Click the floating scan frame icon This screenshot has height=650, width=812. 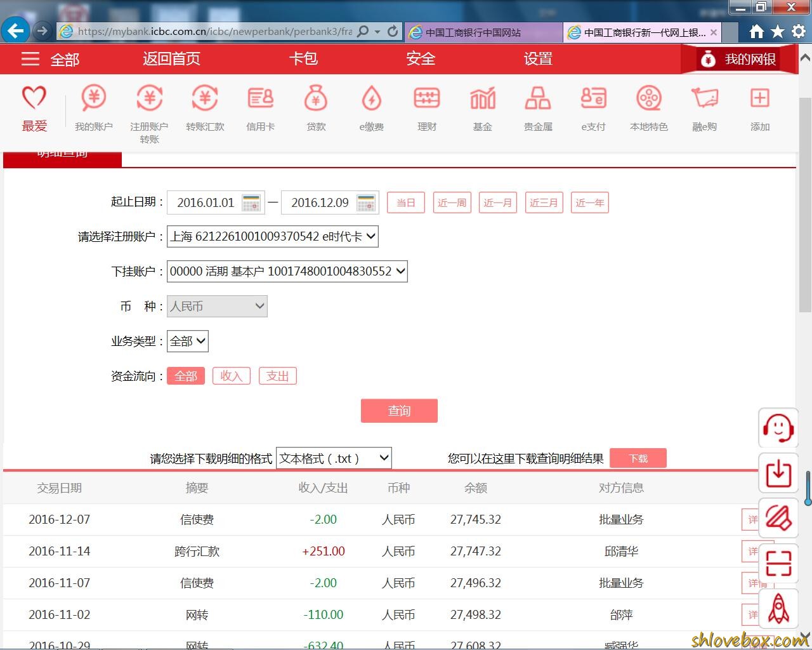(x=778, y=563)
